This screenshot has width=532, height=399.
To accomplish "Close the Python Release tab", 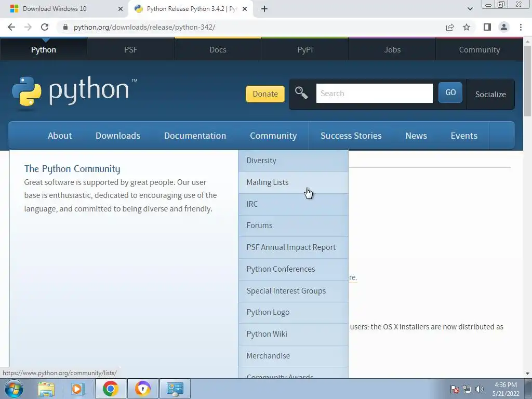I will click(x=245, y=9).
